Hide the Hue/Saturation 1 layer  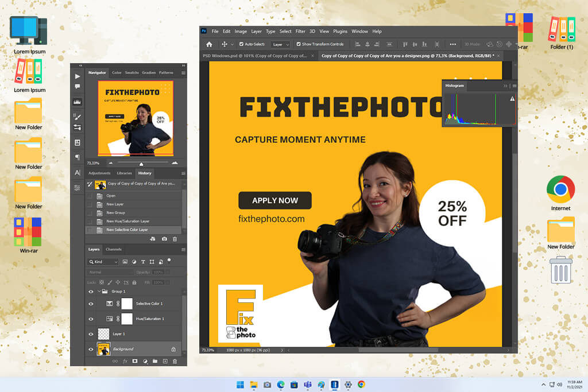point(91,319)
